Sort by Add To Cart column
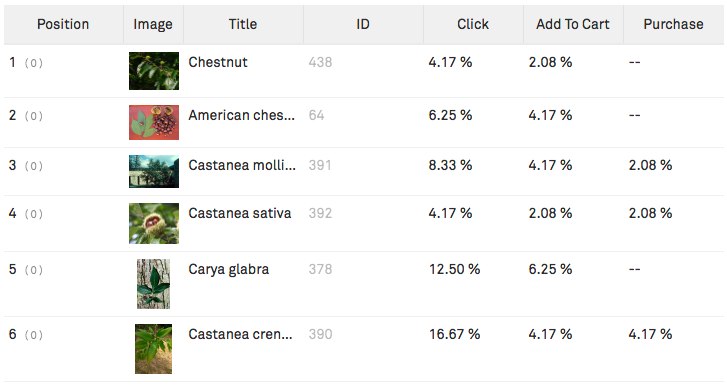The image size is (727, 387). tap(573, 24)
